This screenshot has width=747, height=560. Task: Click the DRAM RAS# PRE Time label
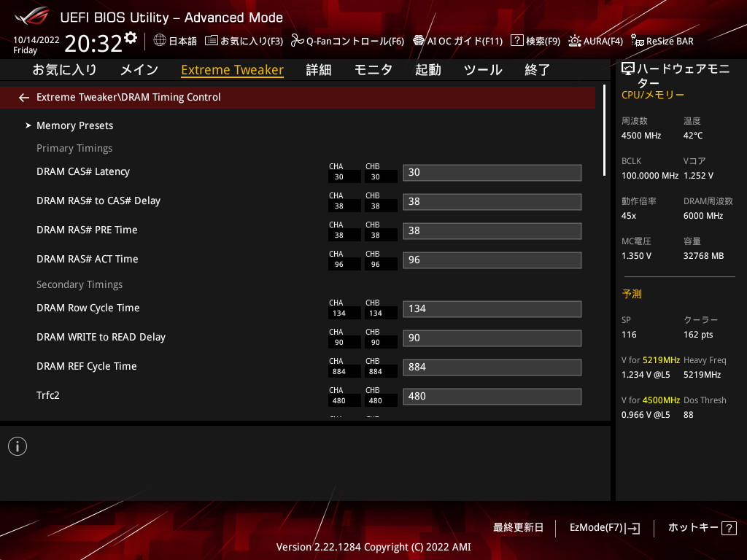[87, 230]
